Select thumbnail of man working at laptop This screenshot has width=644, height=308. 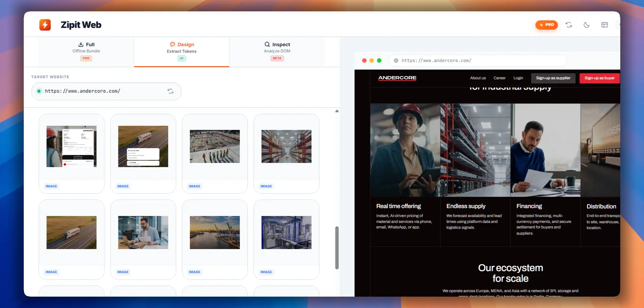point(143,233)
